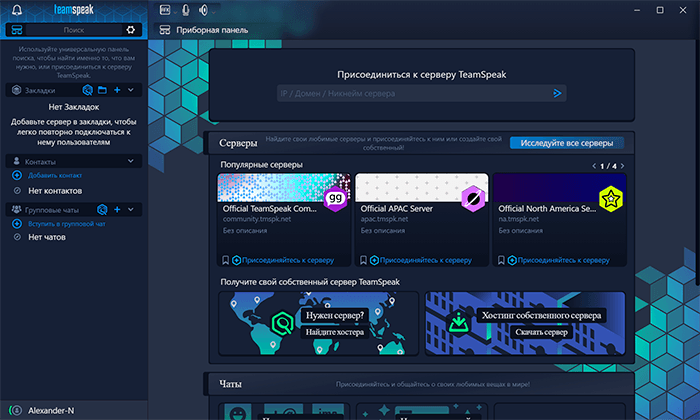
Task: Click Скачать сервер button
Action: pyautogui.click(x=541, y=332)
